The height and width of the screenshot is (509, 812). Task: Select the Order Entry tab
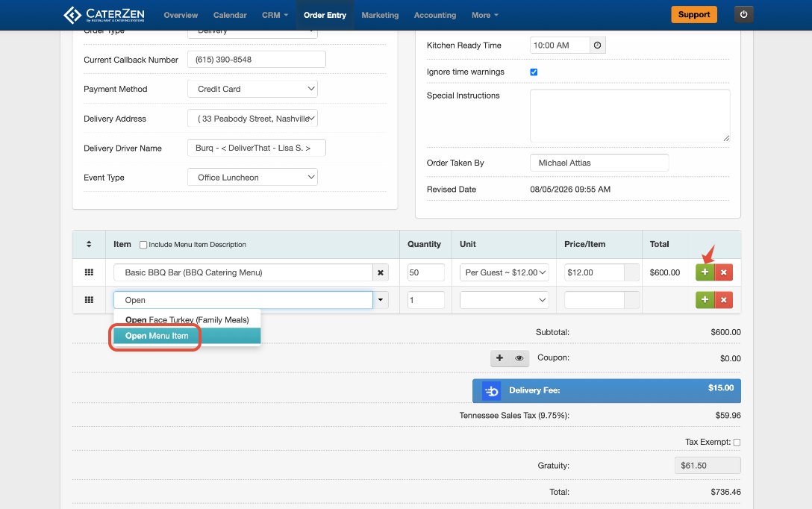point(325,15)
